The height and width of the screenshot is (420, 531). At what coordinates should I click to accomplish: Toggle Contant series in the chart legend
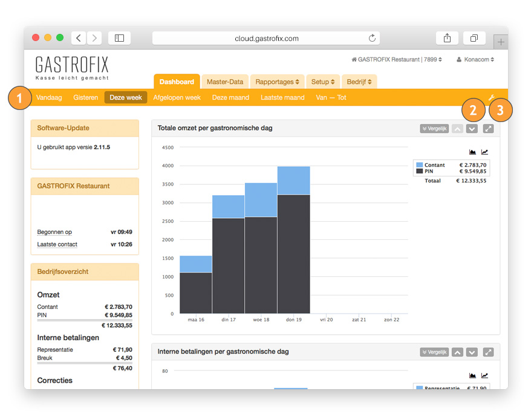(x=434, y=165)
